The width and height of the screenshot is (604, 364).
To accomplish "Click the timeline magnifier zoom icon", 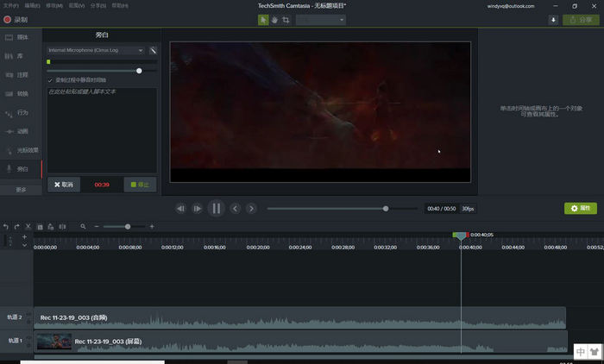I will point(83,227).
